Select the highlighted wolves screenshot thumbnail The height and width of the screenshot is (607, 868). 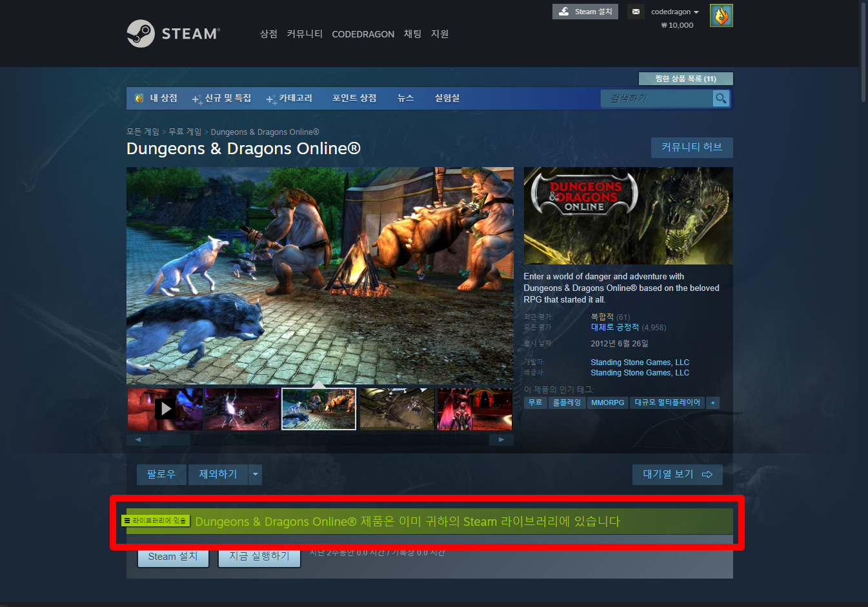(319, 409)
